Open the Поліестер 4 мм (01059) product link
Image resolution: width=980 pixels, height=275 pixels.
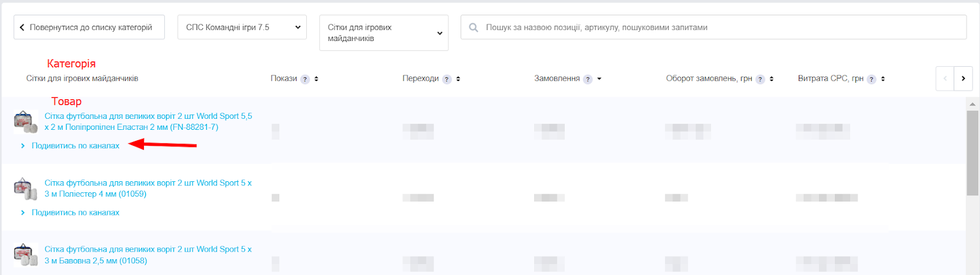tap(148, 188)
